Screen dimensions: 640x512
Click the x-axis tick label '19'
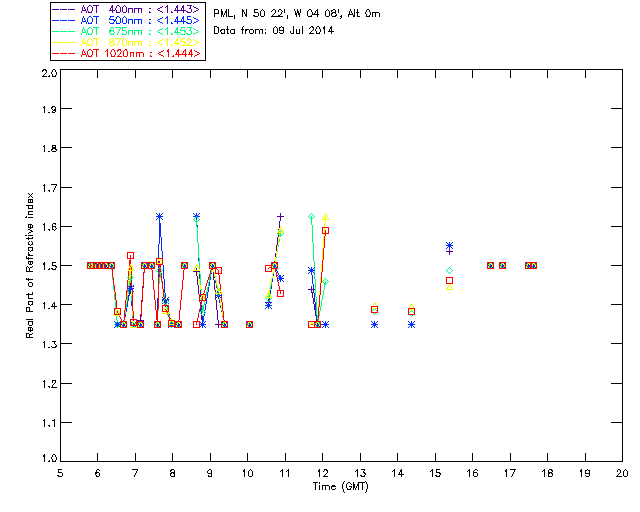pos(585,473)
